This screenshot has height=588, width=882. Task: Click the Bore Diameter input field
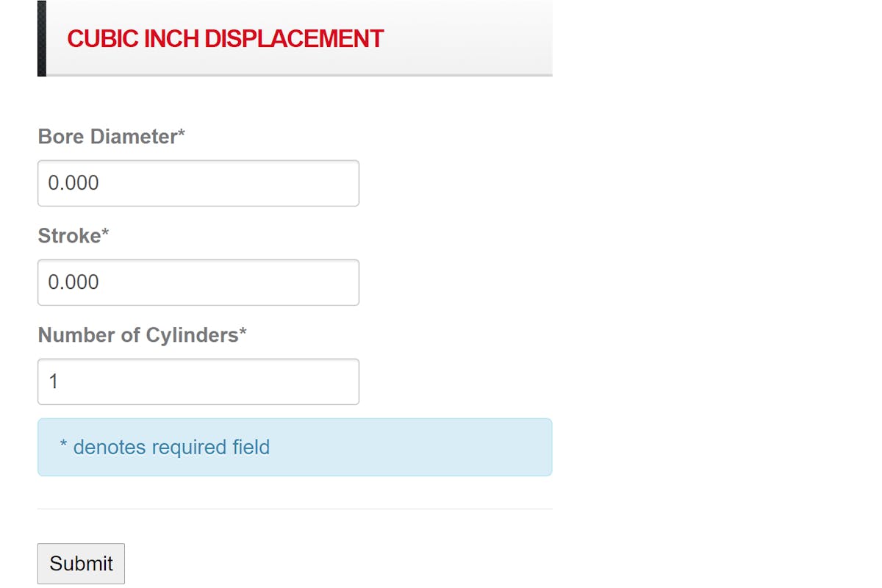[198, 183]
